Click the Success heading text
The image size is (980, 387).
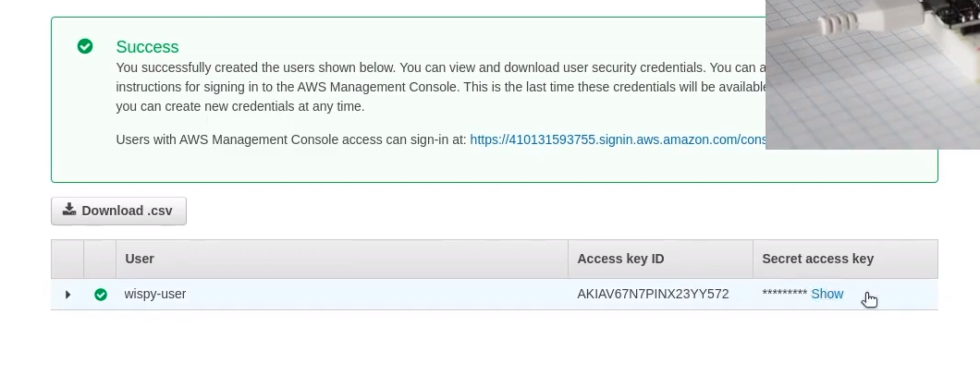[147, 47]
